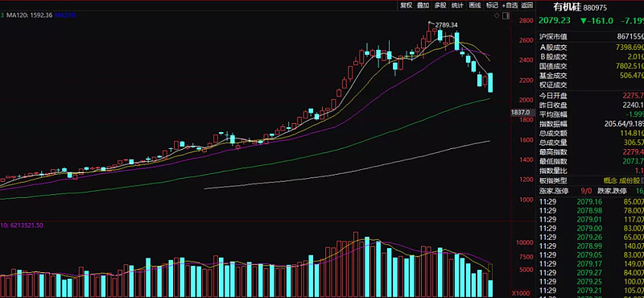Click the tick row priced 2079.17
The height and width of the screenshot is (298, 644).
click(591, 264)
